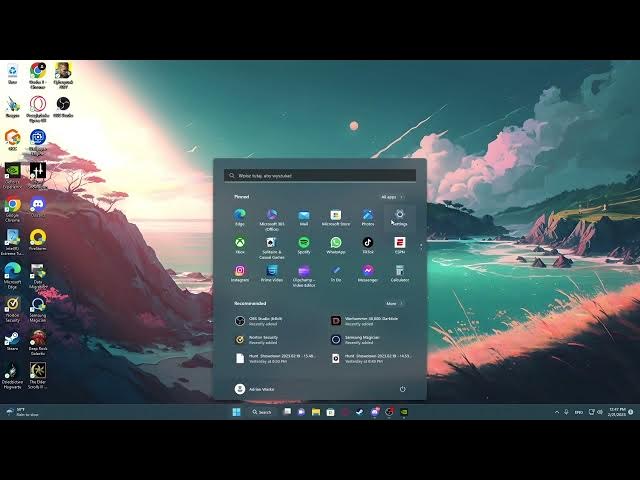Click the Power button in the Start menu

pyautogui.click(x=402, y=388)
